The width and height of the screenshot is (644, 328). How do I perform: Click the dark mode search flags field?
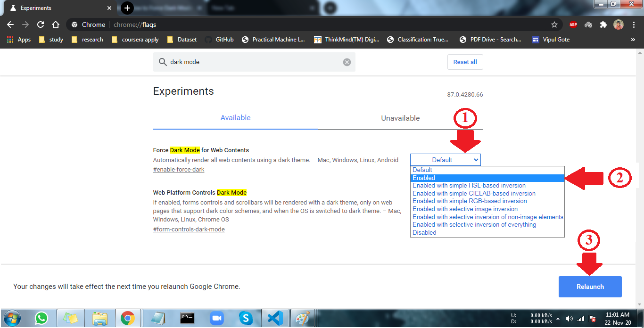(254, 62)
